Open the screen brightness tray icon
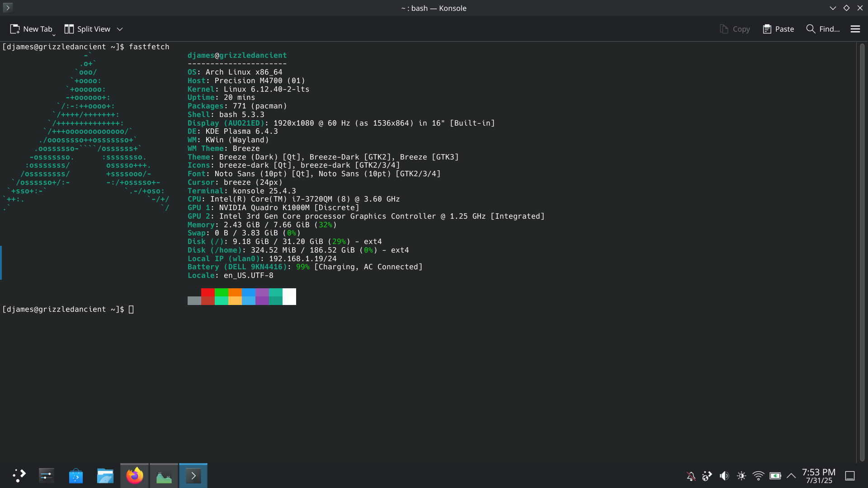 click(x=741, y=476)
